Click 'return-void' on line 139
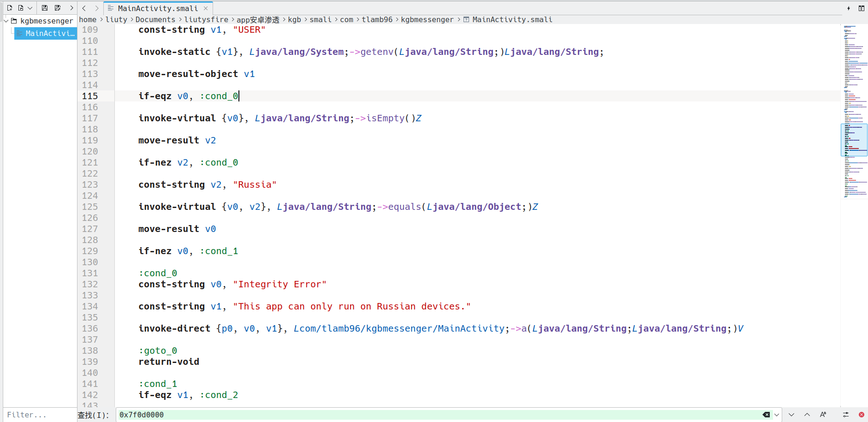868x422 pixels. [169, 362]
